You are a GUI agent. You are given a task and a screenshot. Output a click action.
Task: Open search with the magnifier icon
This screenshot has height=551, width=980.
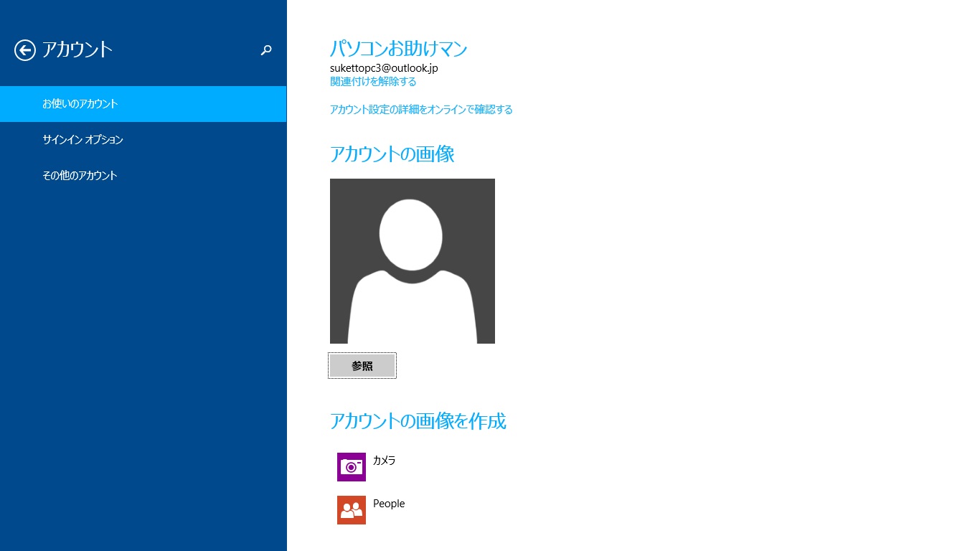click(266, 50)
